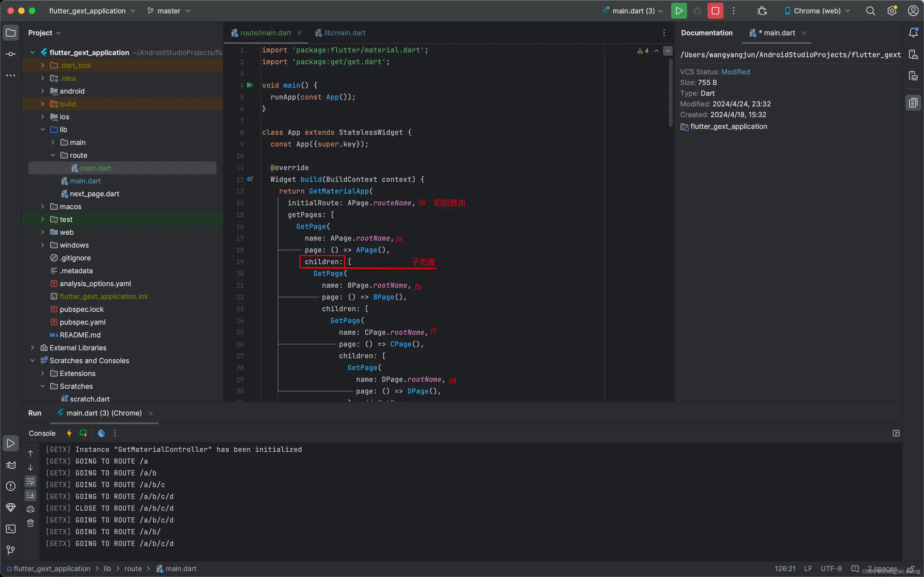
Task: Toggle soft-wrap in console output
Action: pos(31,481)
